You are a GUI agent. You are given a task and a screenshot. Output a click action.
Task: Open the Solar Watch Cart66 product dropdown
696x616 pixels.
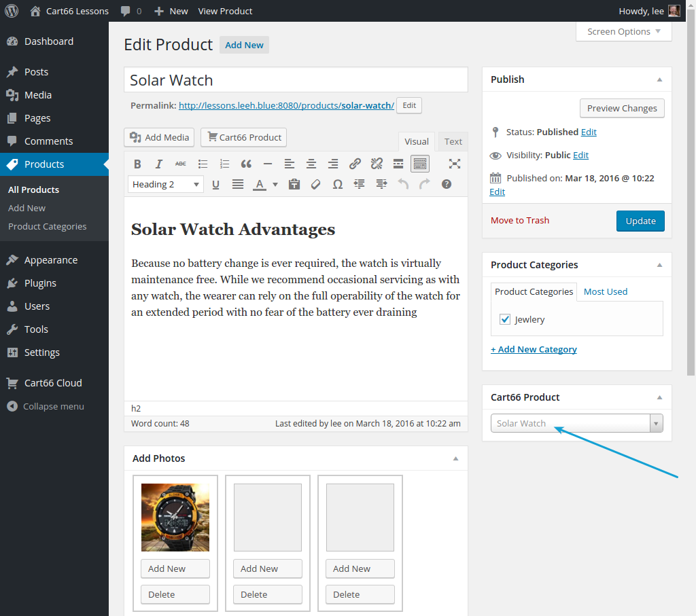576,423
